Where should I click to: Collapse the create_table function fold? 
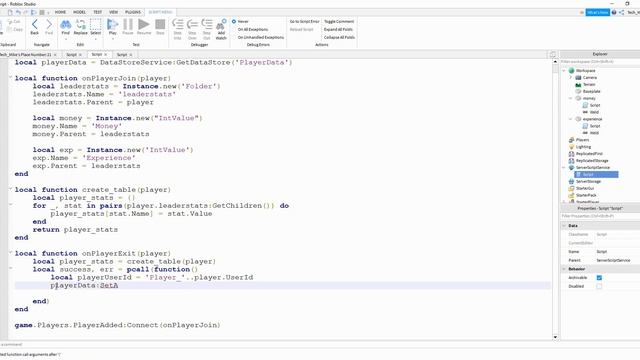[11, 189]
